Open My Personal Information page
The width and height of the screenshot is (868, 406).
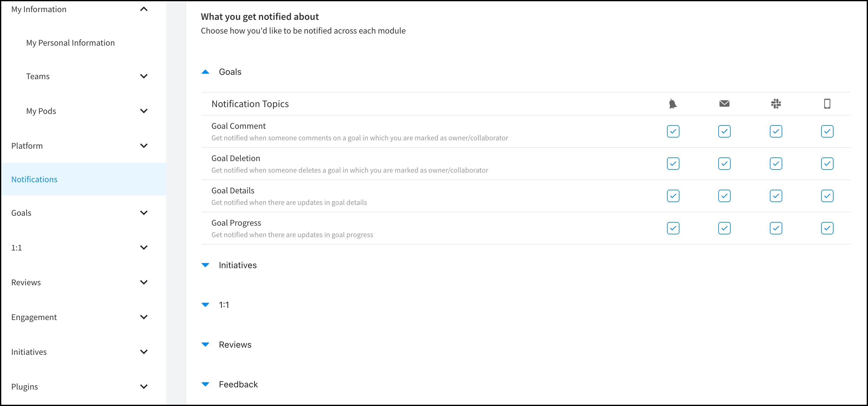[71, 43]
